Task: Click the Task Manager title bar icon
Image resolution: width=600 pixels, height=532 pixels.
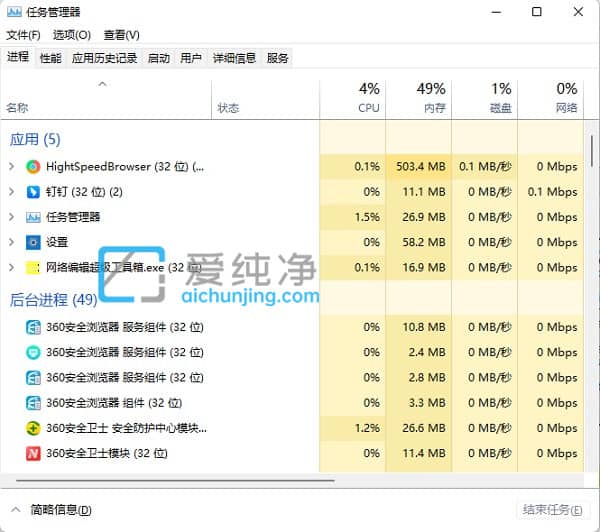Action: tap(14, 12)
